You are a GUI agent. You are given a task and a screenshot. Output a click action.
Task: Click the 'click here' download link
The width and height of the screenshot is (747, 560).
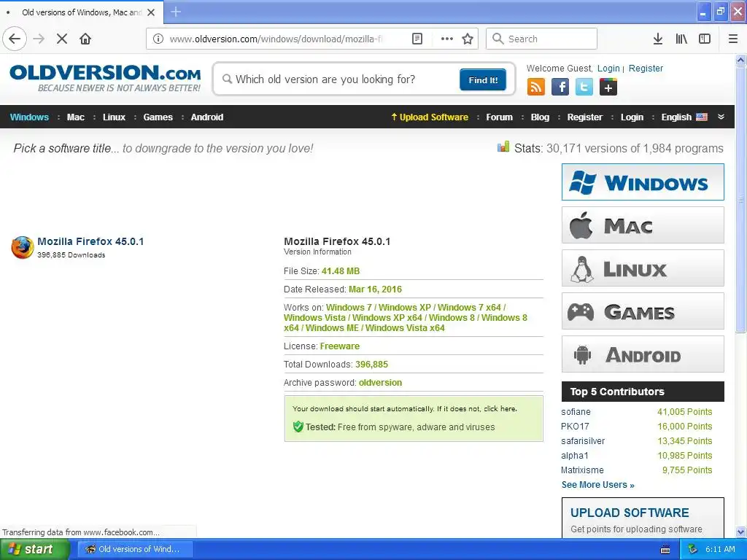click(x=500, y=408)
